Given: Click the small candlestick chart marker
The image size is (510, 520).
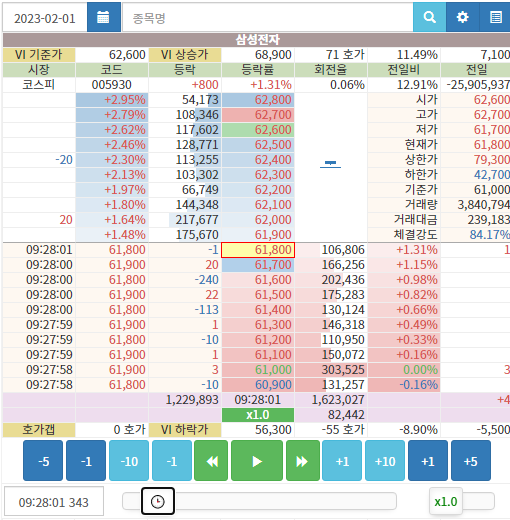Looking at the screenshot, I should [x=330, y=163].
